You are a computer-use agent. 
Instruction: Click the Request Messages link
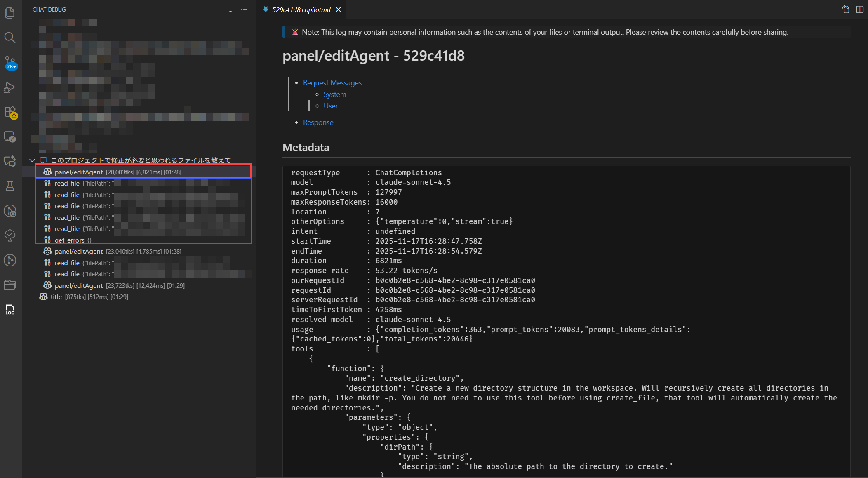(332, 83)
